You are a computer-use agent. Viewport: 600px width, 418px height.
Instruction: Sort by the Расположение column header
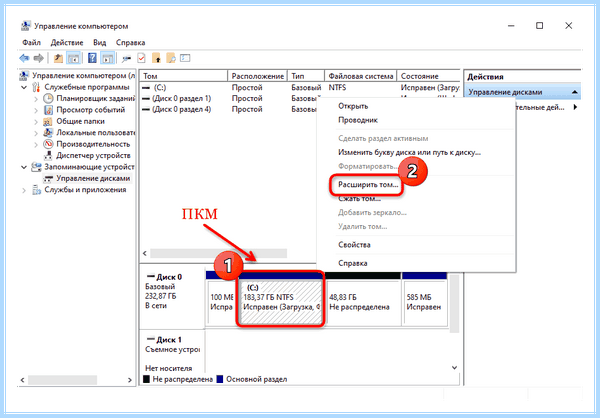258,76
